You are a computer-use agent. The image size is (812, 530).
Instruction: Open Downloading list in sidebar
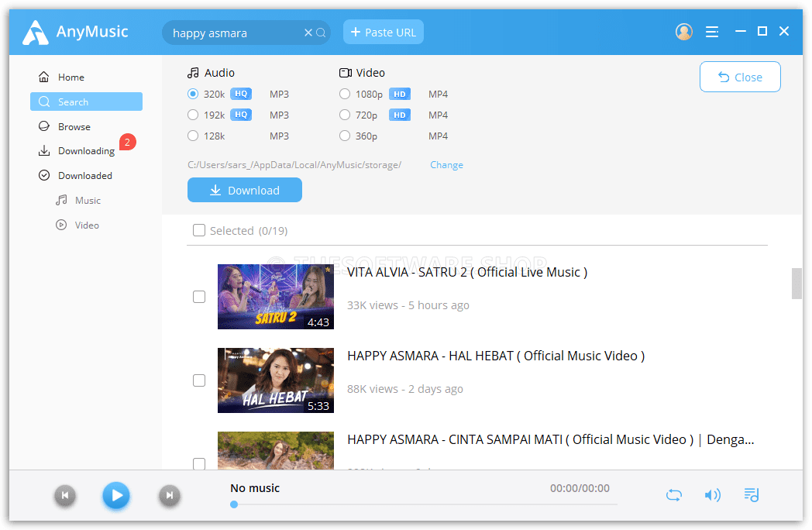(86, 151)
